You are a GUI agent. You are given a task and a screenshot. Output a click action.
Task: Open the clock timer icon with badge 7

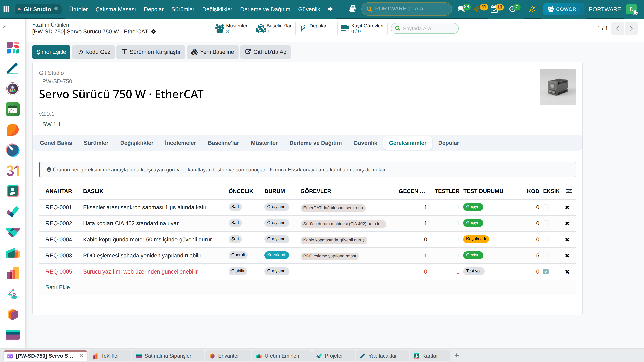[512, 9]
